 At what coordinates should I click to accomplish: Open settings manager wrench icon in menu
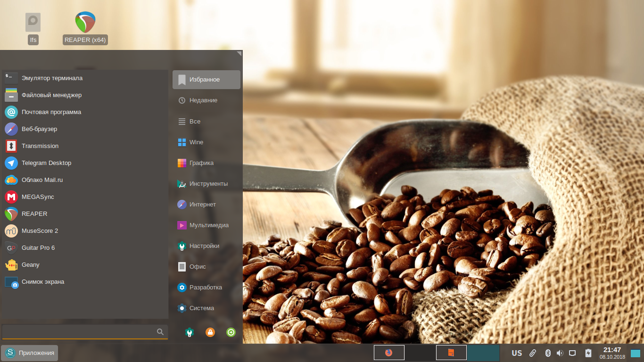190,332
